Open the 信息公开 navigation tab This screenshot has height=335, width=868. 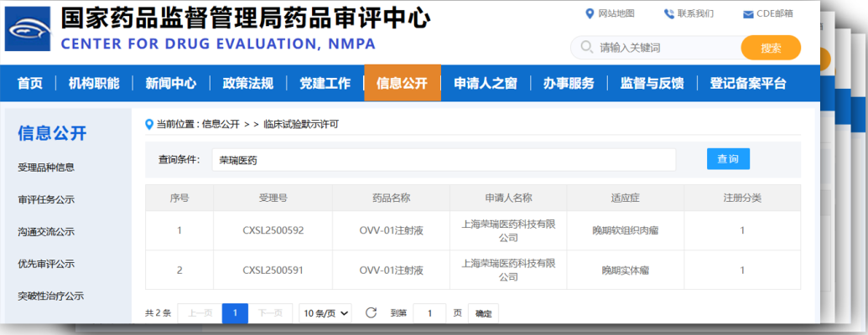coord(402,83)
